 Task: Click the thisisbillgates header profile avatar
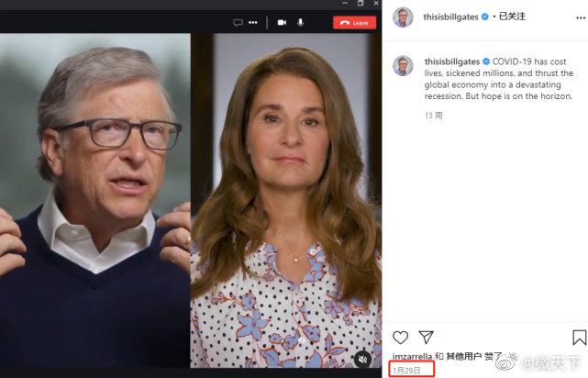[x=404, y=17]
